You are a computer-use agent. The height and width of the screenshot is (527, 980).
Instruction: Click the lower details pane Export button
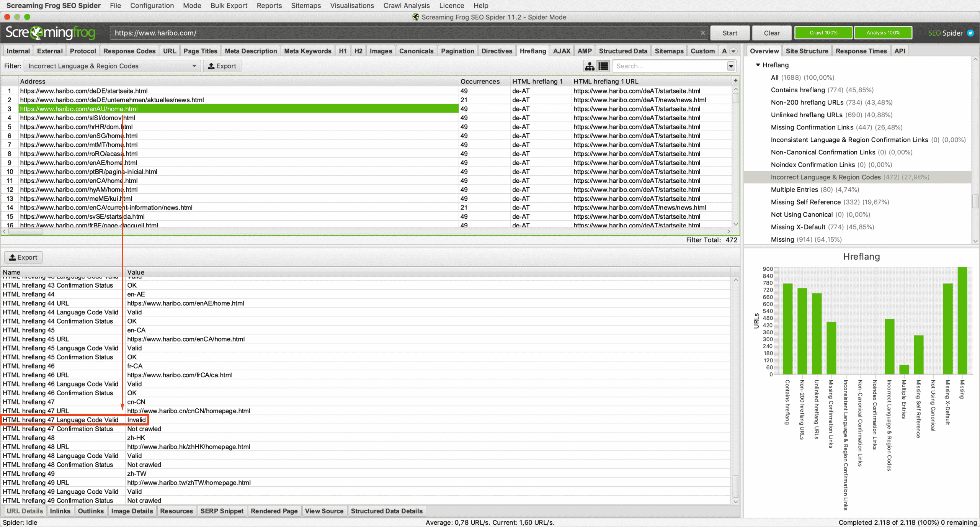(23, 257)
